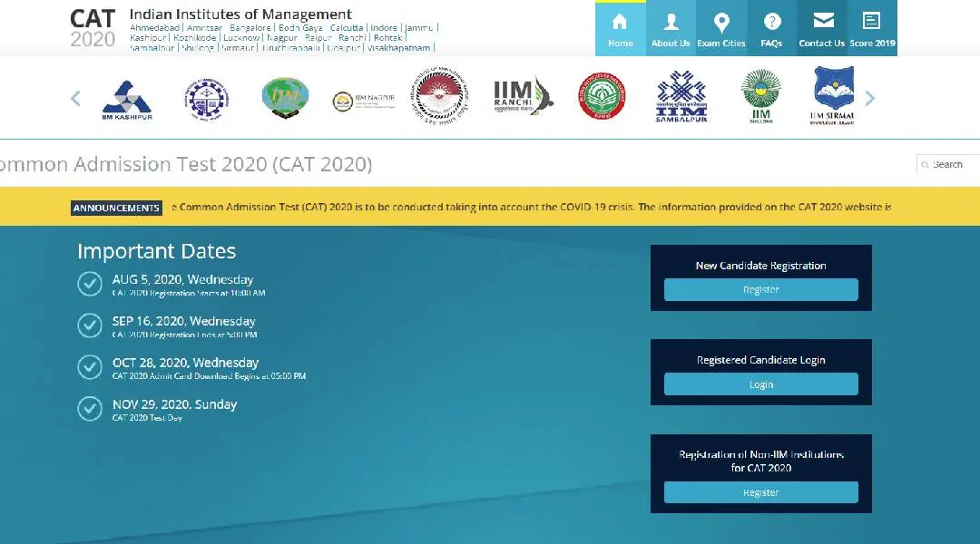Select the IIM Sambalpur logo

[681, 98]
